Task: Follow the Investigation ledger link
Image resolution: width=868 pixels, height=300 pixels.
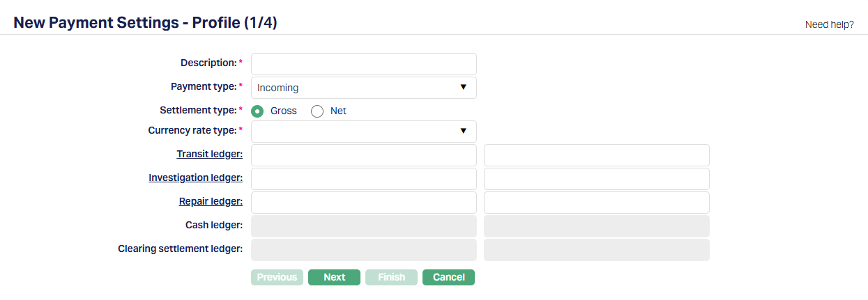Action: pos(195,178)
